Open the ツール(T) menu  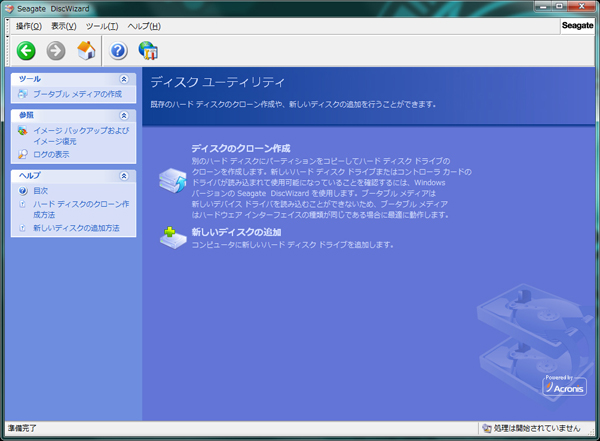102,26
